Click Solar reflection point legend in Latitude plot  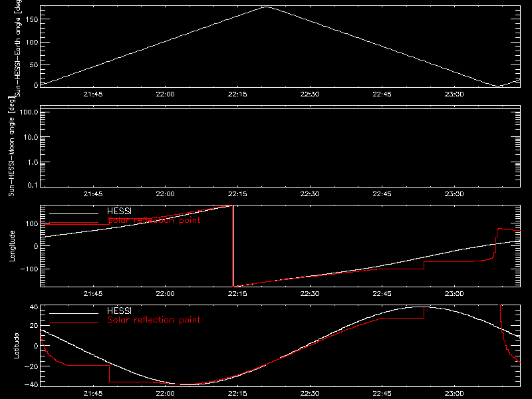tap(154, 320)
